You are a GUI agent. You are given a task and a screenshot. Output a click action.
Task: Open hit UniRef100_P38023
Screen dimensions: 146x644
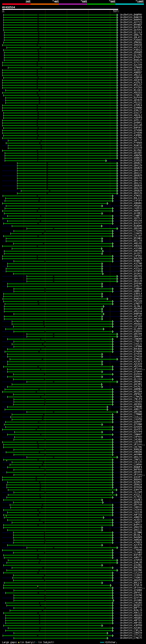click(x=131, y=50)
